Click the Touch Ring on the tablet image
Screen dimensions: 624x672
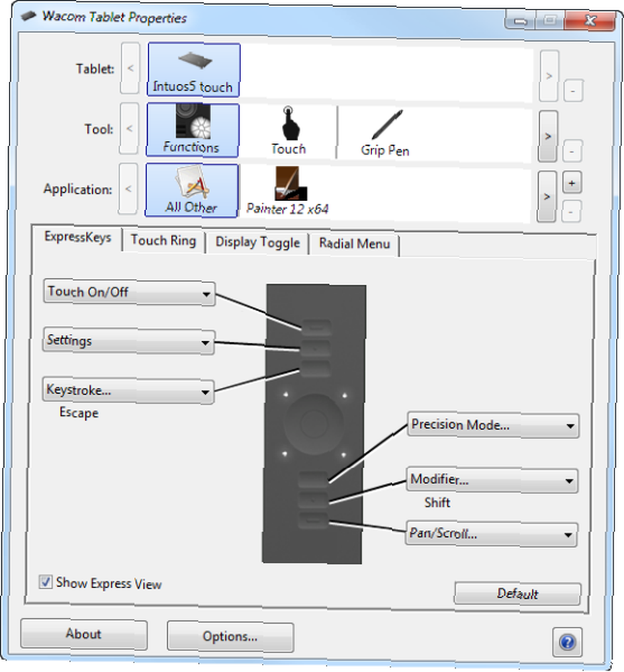[314, 424]
